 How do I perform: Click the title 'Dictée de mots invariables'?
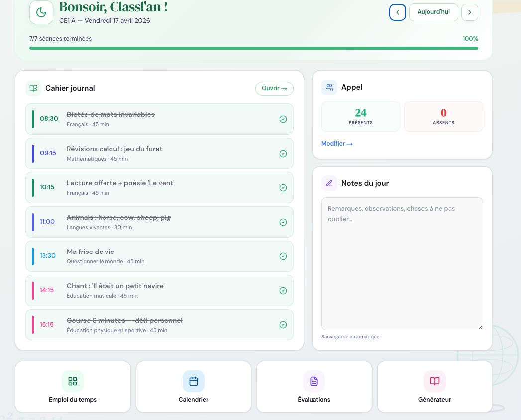[x=110, y=114]
